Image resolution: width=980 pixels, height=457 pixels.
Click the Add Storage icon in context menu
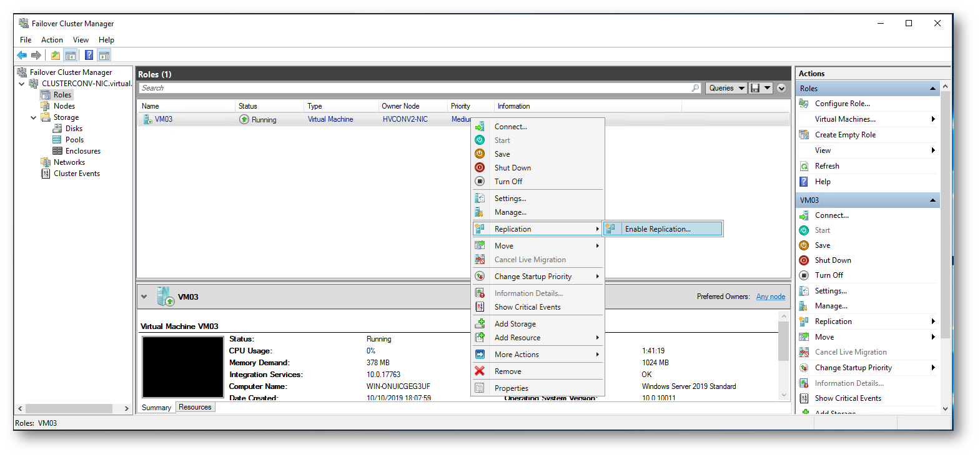(x=480, y=323)
